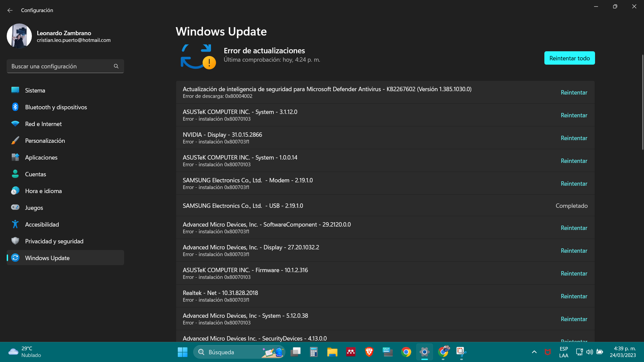Open File Explorer from the taskbar
Screen dimensions: 644x362
click(x=332, y=352)
